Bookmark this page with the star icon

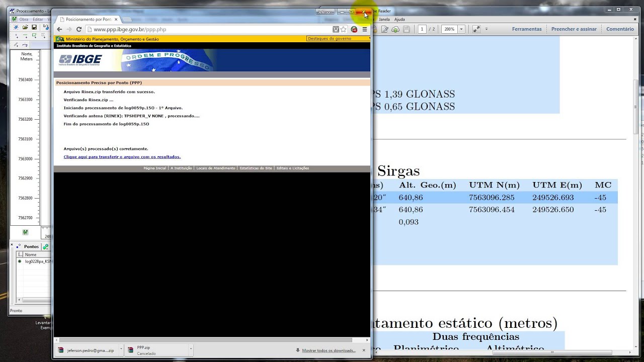[344, 30]
